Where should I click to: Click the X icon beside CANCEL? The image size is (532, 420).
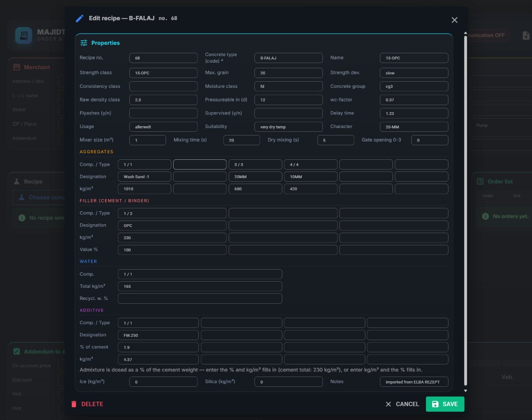click(388, 404)
